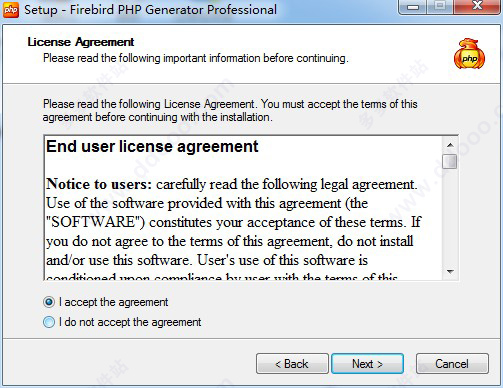Click the End user license agreement heading
Image resolution: width=503 pixels, height=388 pixels.
[x=152, y=147]
